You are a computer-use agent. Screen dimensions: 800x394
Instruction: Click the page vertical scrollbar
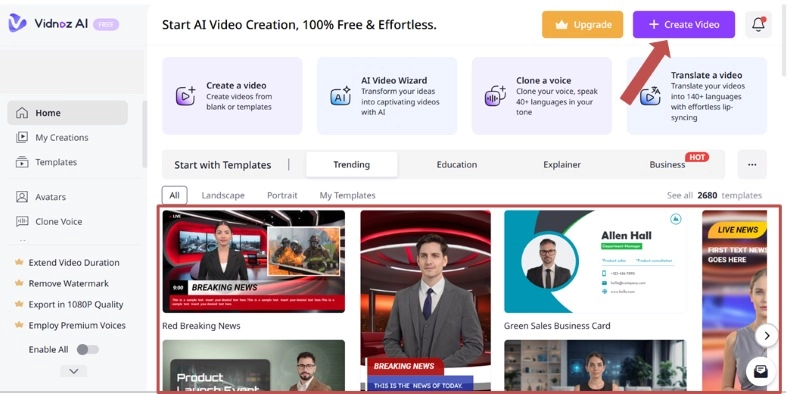(784, 41)
